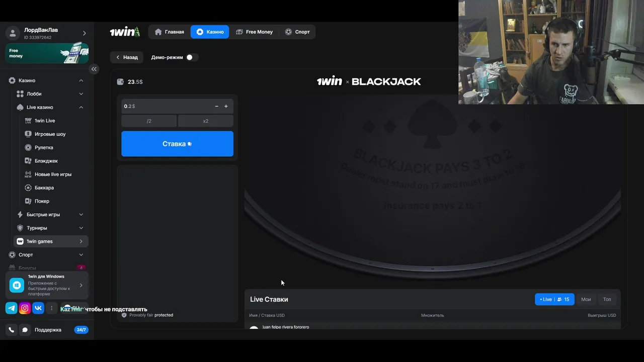Select the Казино top tab
644x362 pixels.
point(210,32)
